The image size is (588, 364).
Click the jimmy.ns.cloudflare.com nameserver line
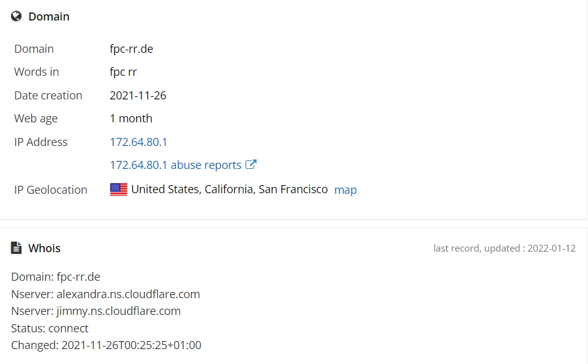(96, 311)
